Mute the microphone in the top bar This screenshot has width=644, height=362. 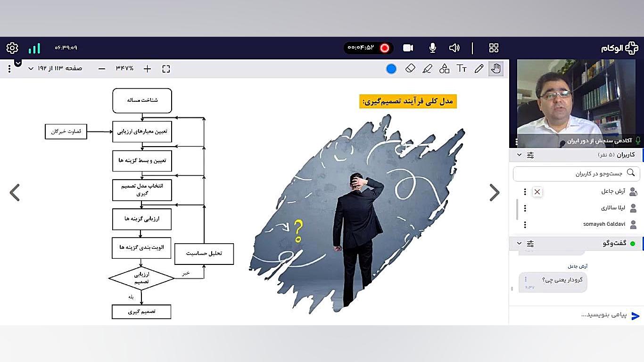(432, 48)
